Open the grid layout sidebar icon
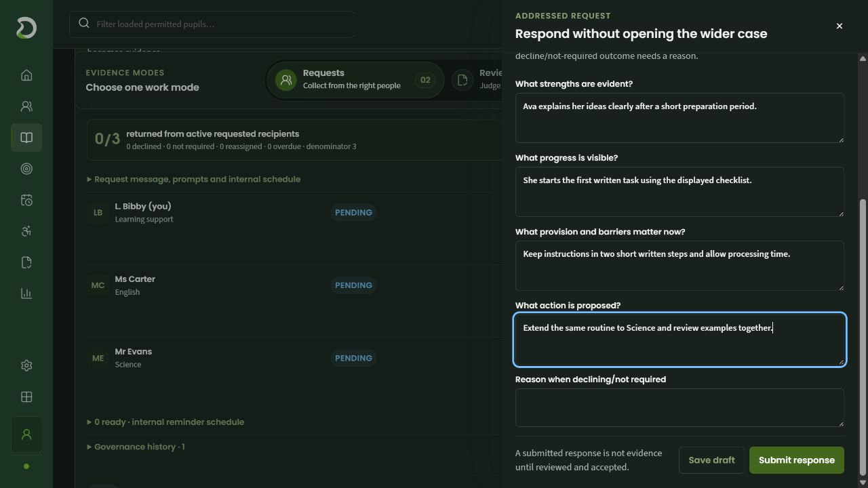The height and width of the screenshot is (488, 868). click(26, 396)
